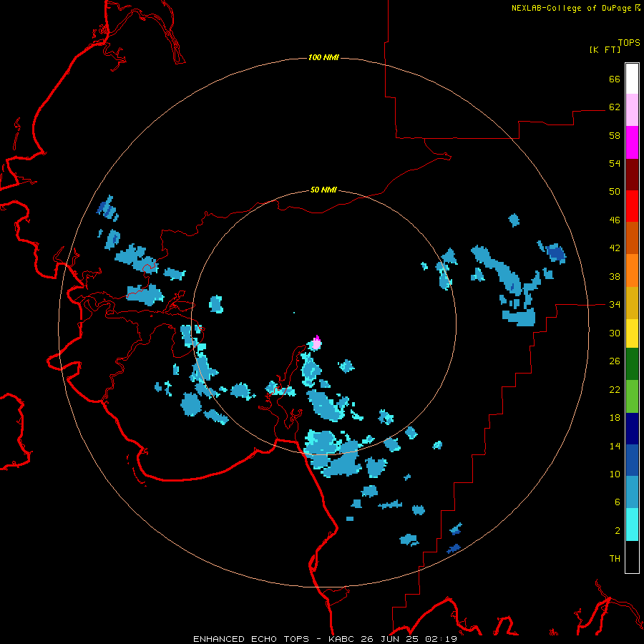Click the legend value '10'
The width and height of the screenshot is (644, 644).
coord(615,474)
